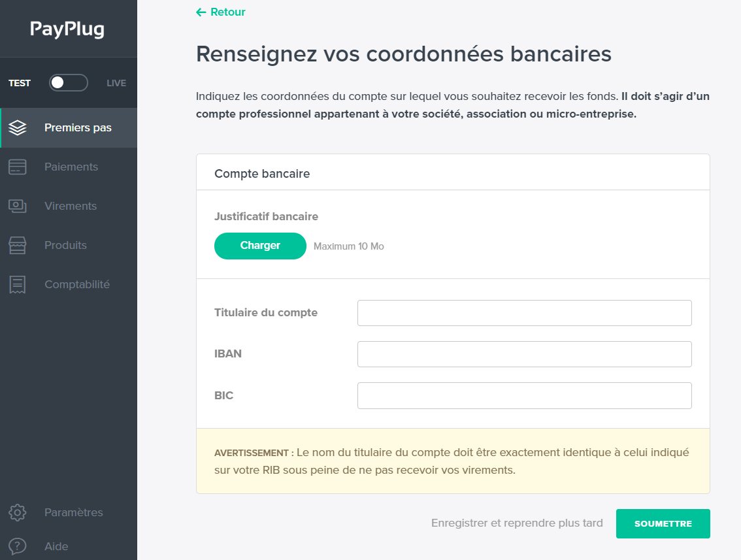Click the Premiers pas layers icon

click(x=18, y=127)
